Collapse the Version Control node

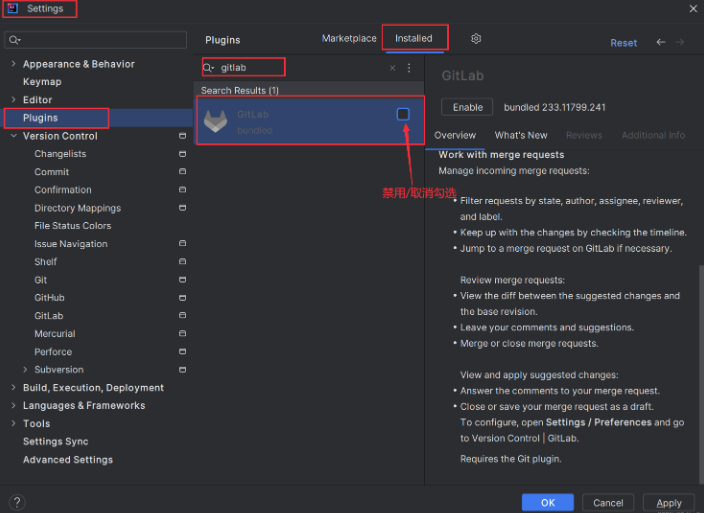[13, 136]
